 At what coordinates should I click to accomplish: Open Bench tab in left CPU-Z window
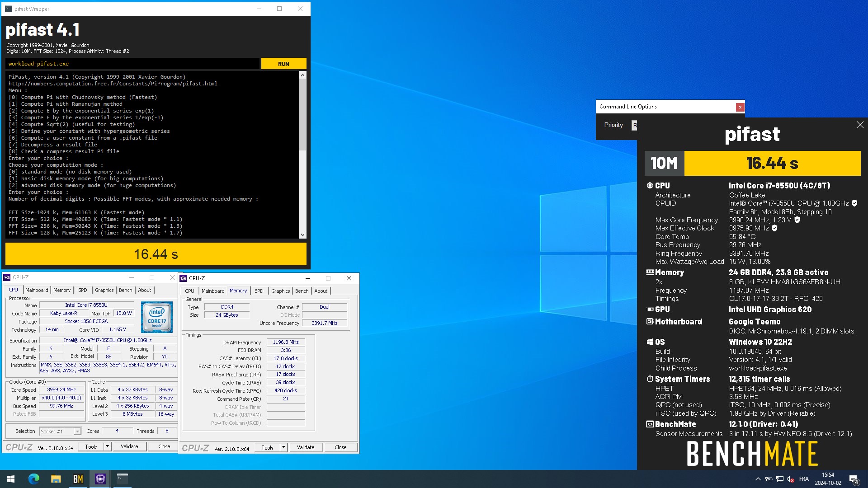click(x=125, y=290)
